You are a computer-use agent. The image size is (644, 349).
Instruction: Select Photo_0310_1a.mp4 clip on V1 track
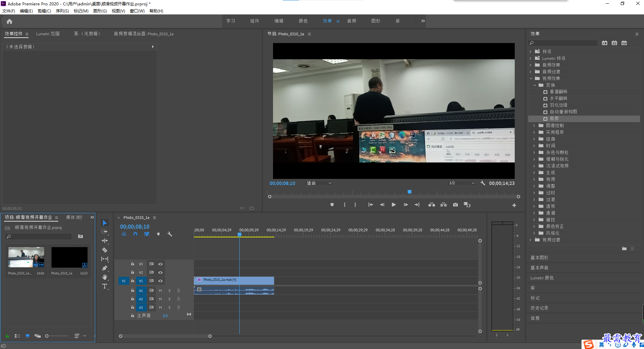[234, 281]
